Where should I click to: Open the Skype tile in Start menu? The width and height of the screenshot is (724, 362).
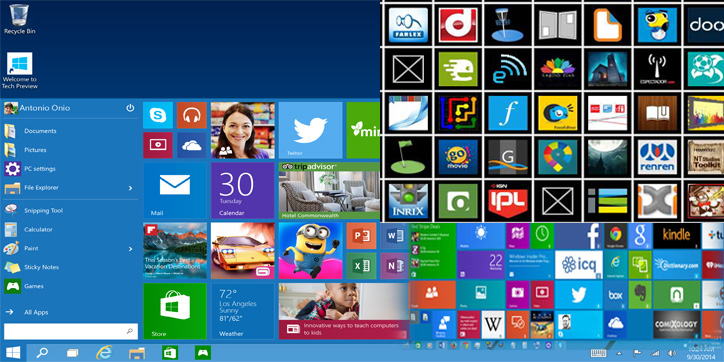158,115
